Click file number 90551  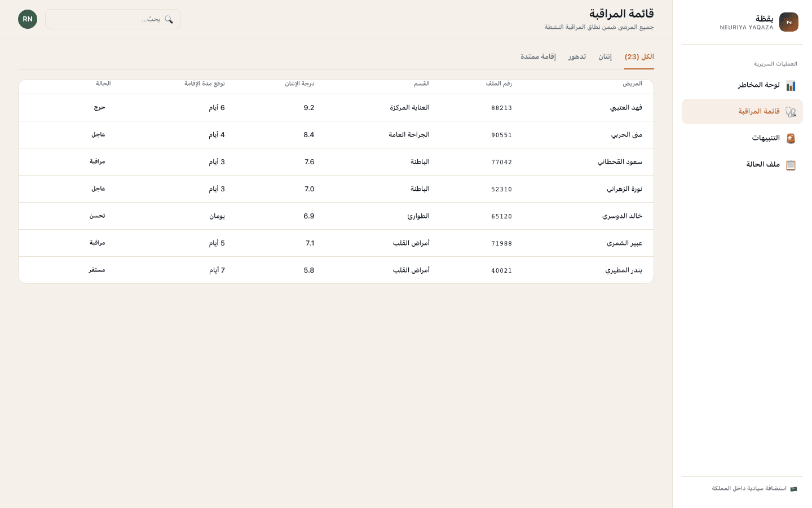pos(502,135)
